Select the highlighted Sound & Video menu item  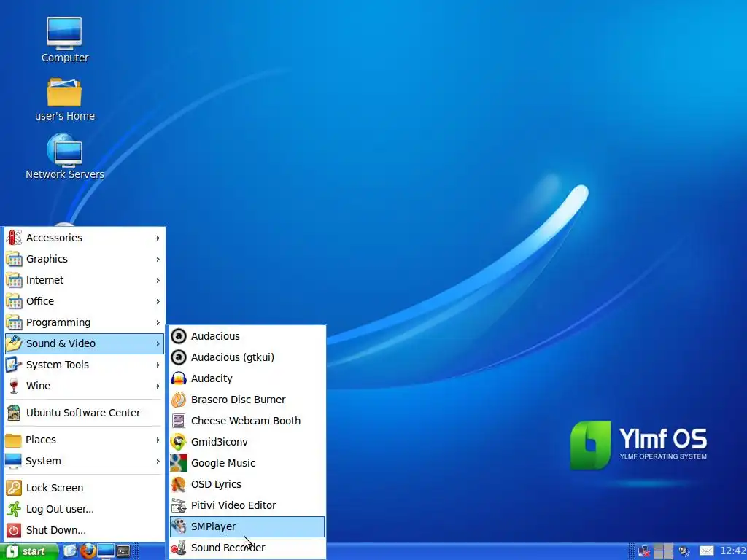tap(85, 343)
